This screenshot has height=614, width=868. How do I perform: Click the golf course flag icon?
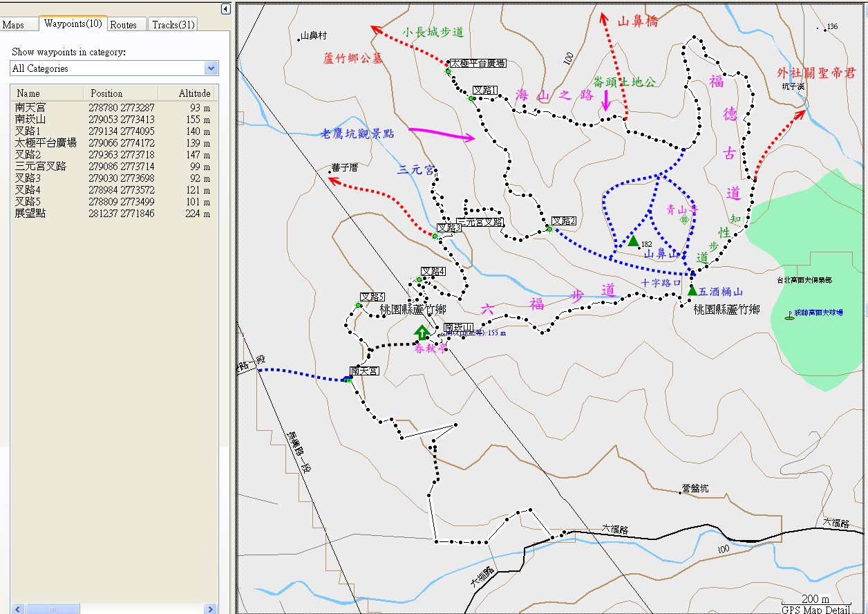tap(789, 315)
